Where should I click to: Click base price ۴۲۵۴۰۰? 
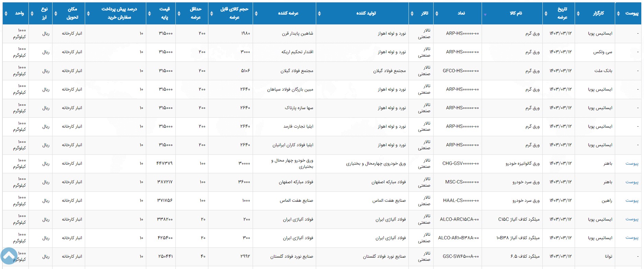tap(165, 237)
